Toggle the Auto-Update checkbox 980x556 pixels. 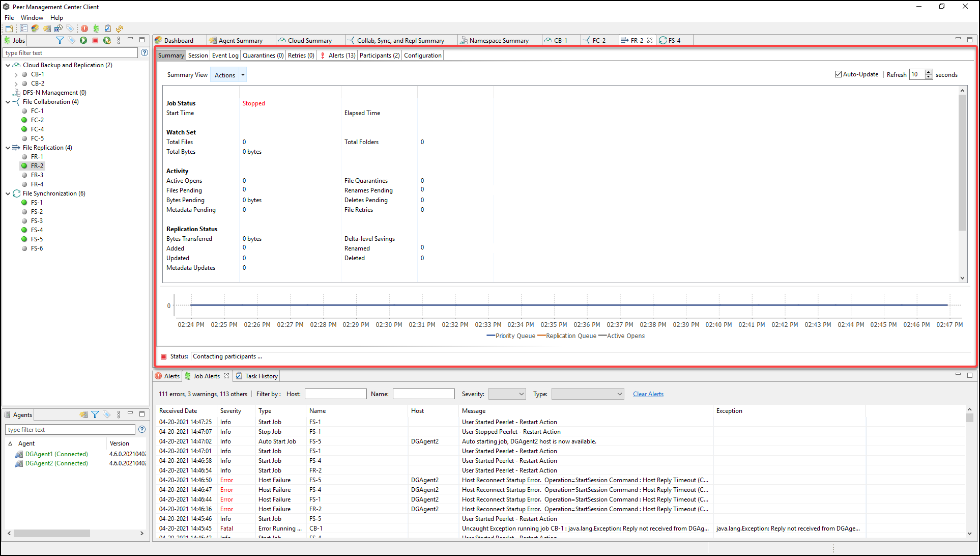[x=838, y=74]
